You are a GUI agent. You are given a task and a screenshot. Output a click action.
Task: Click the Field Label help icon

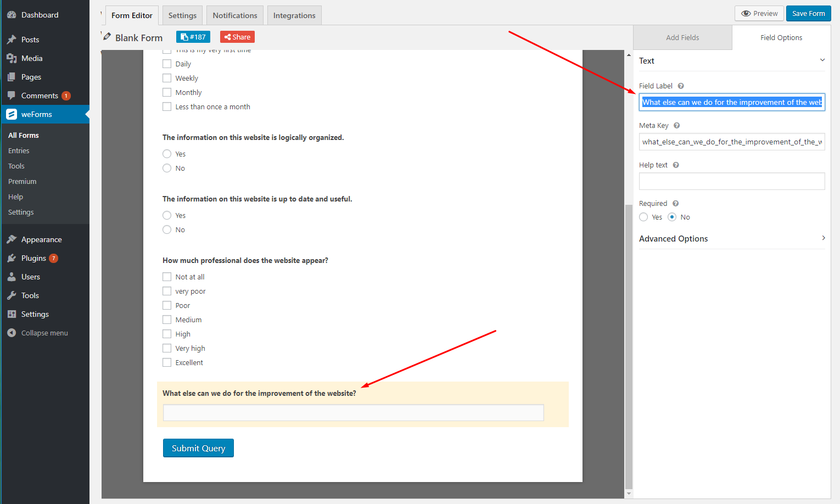pyautogui.click(x=681, y=86)
